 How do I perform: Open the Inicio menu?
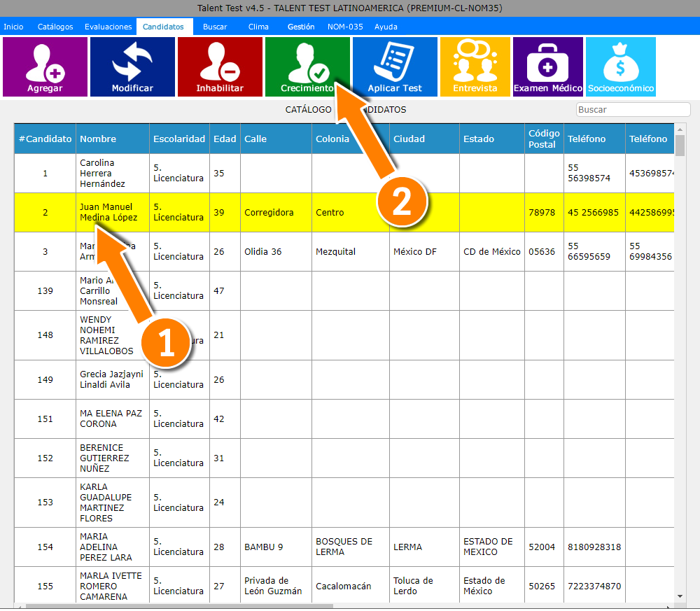coord(13,27)
